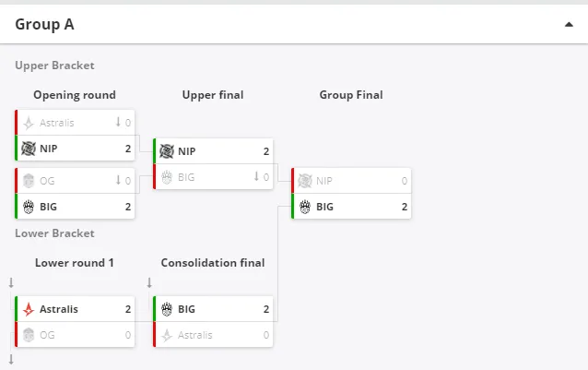
Task: Click the arrow above Lower round 1 match
Action: [11, 283]
